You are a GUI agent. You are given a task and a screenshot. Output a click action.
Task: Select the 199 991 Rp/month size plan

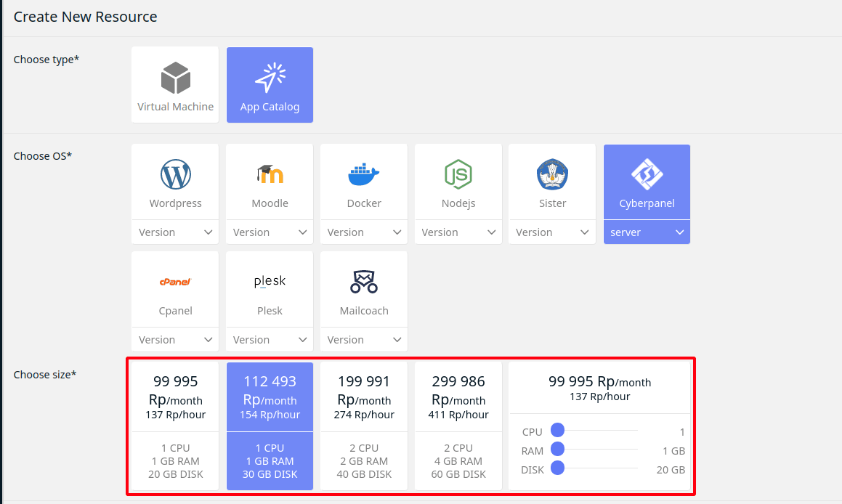pyautogui.click(x=363, y=396)
